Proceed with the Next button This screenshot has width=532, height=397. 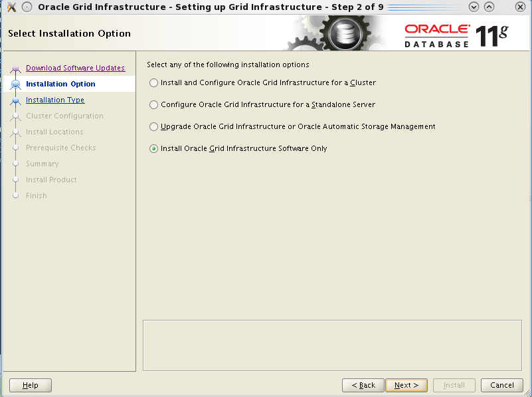pyautogui.click(x=406, y=385)
